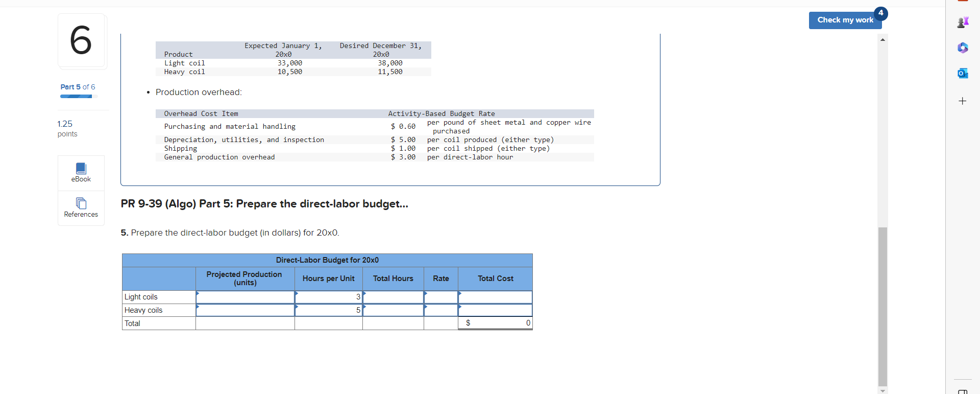Click the 'Shipping' overhead row
This screenshot has height=394, width=980.
click(x=375, y=149)
